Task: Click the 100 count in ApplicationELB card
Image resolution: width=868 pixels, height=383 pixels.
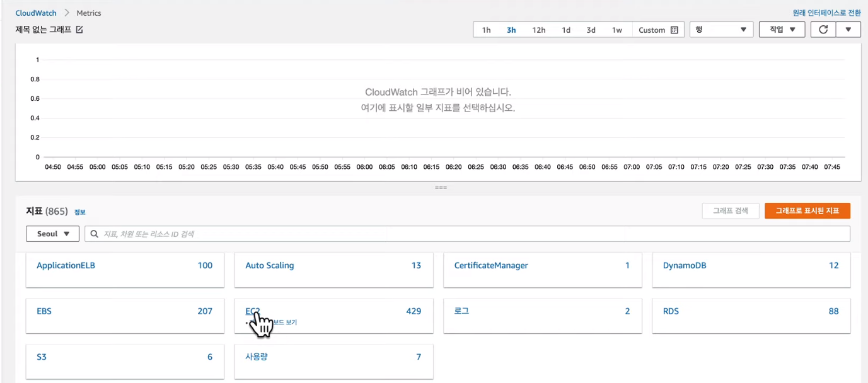Action: [x=205, y=265]
